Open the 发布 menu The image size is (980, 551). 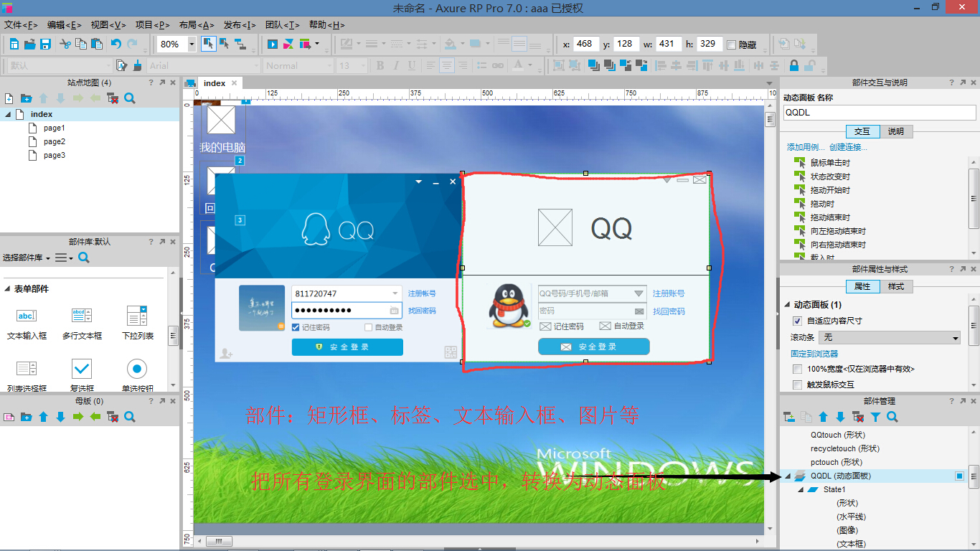240,24
